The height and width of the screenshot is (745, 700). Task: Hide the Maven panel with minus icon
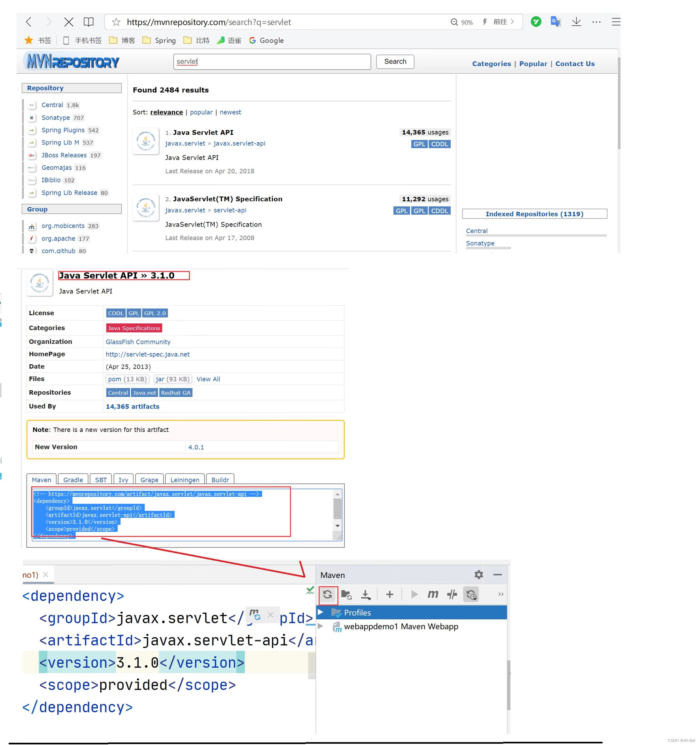[498, 575]
